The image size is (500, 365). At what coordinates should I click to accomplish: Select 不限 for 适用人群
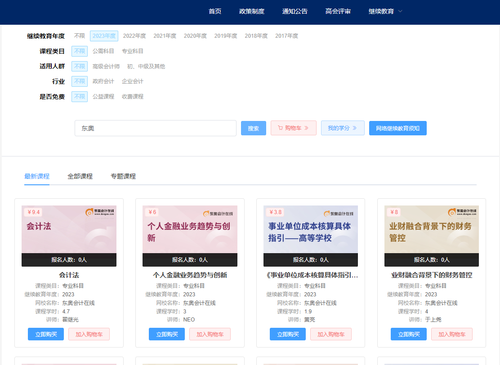[79, 66]
